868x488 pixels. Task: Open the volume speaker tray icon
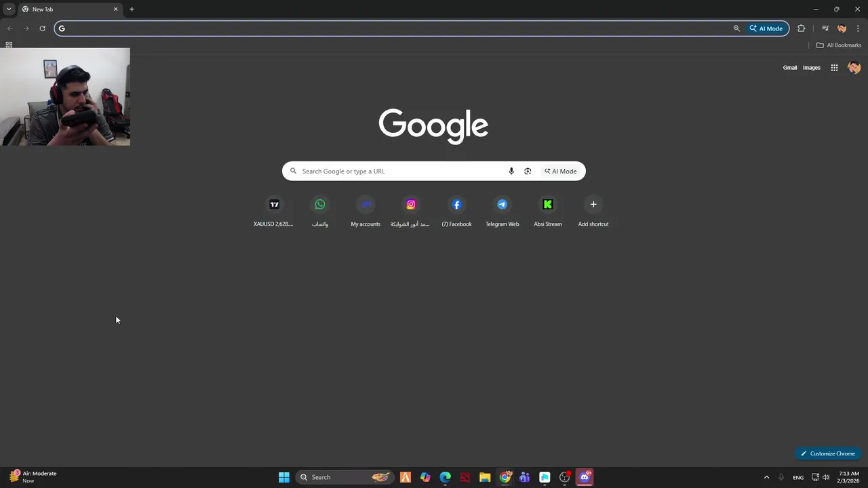coord(826,477)
